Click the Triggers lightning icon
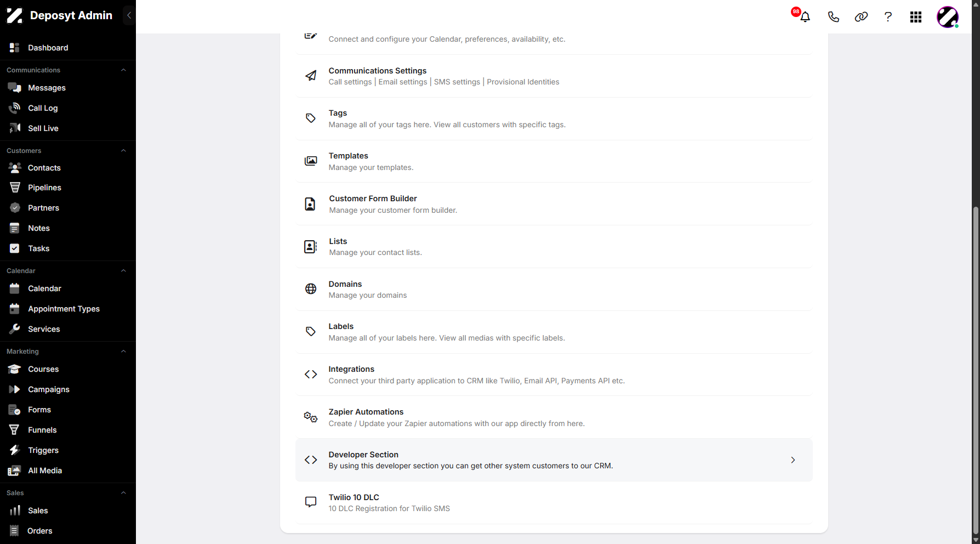The height and width of the screenshot is (544, 980). tap(15, 450)
